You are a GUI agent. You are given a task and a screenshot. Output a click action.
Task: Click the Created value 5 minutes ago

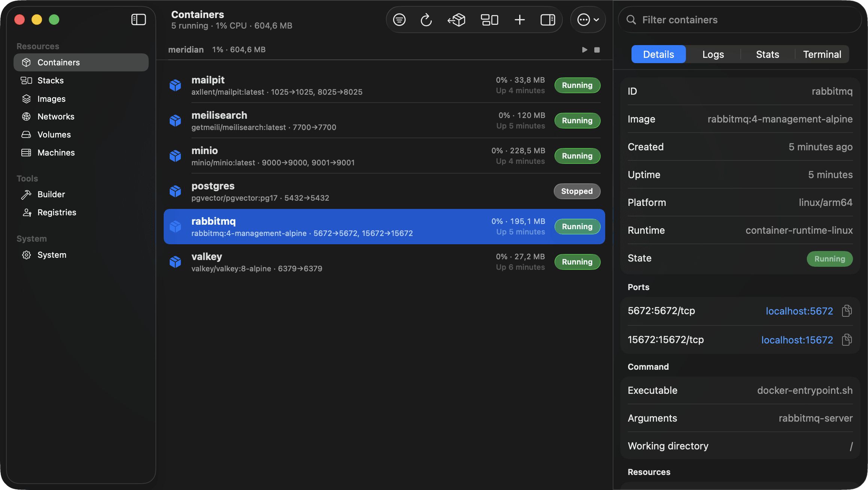pos(820,147)
